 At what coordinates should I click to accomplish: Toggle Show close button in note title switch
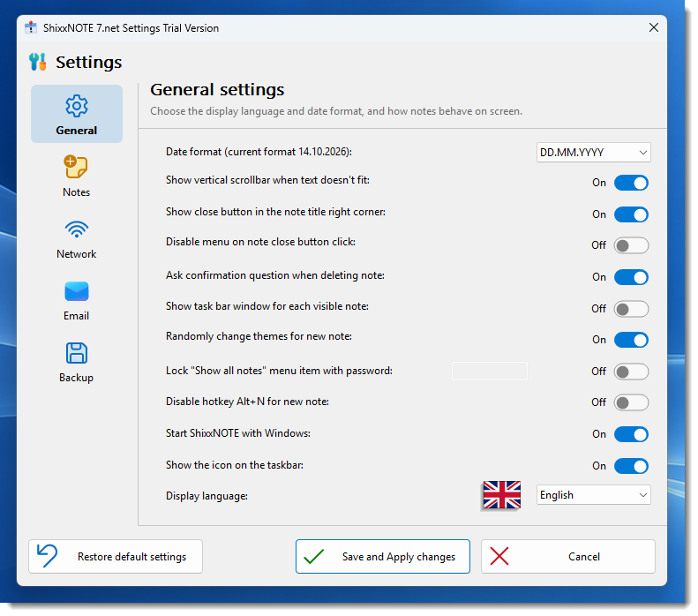click(631, 214)
